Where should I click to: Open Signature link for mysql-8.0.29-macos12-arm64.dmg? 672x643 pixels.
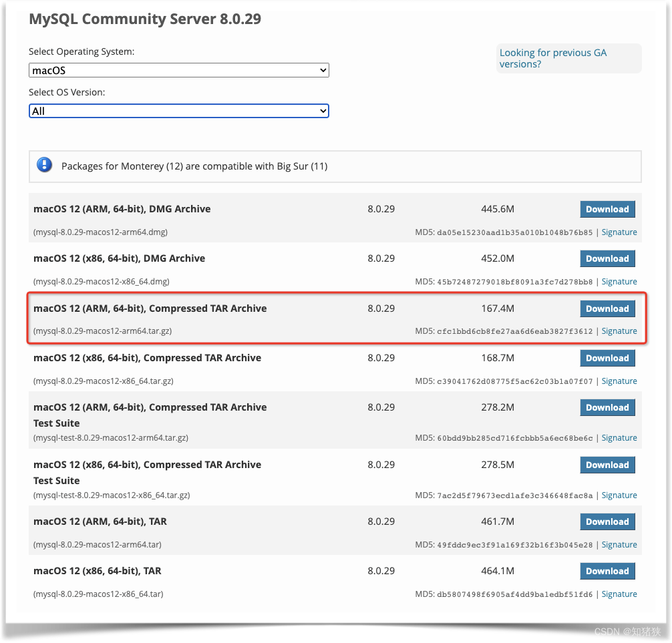[x=619, y=232]
